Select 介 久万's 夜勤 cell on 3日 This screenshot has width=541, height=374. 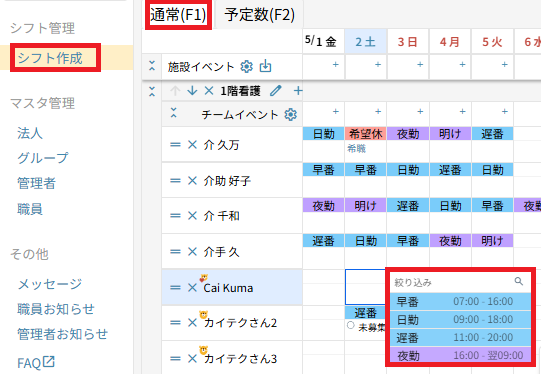click(x=408, y=134)
